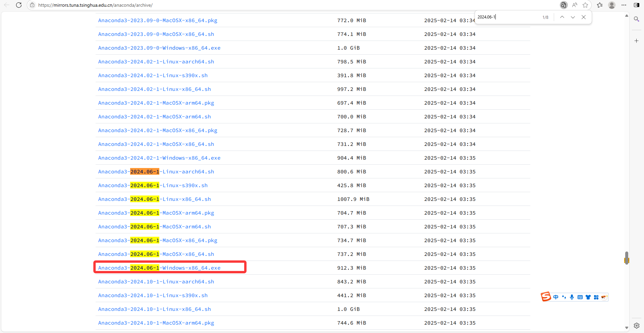The height and width of the screenshot is (333, 644).
Task: Open Anaconda3-2024.02-1-MacOSX-arm64.sh link
Action: pyautogui.click(x=154, y=117)
